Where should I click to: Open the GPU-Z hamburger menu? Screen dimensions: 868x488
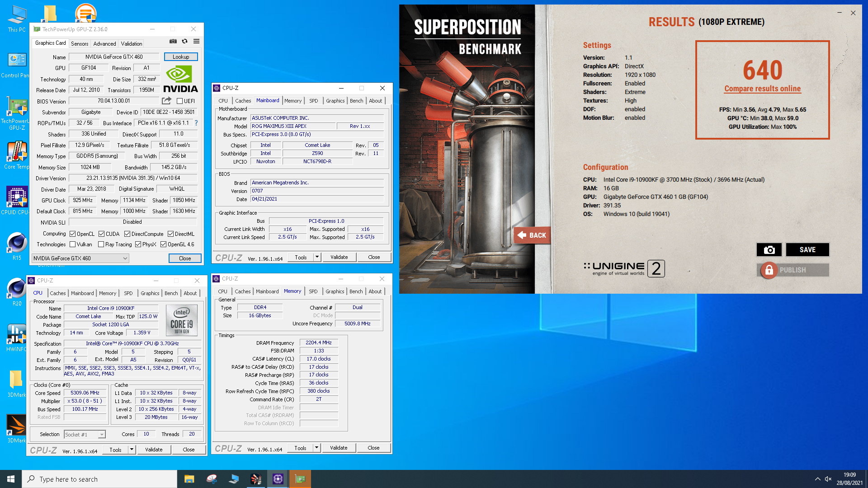196,41
